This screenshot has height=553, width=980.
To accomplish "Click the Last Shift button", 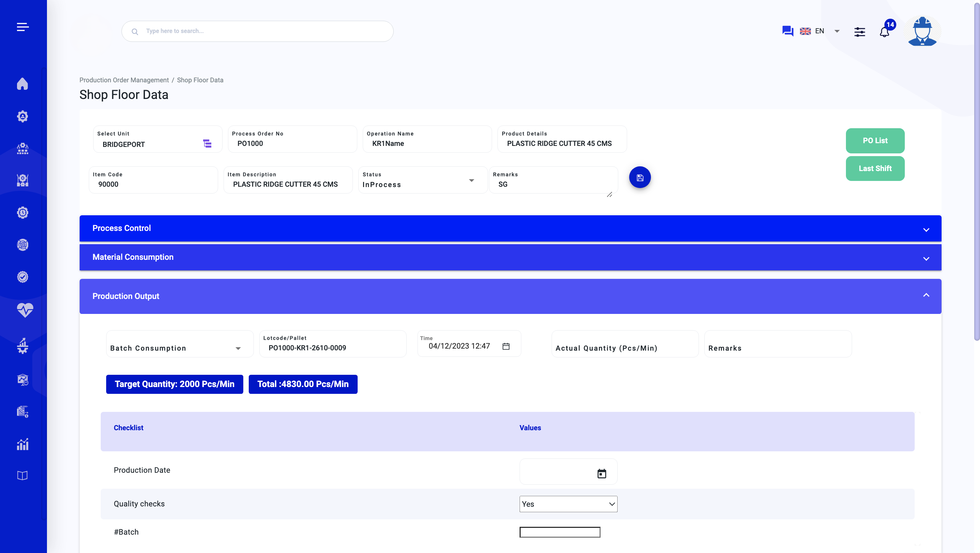I will [875, 168].
